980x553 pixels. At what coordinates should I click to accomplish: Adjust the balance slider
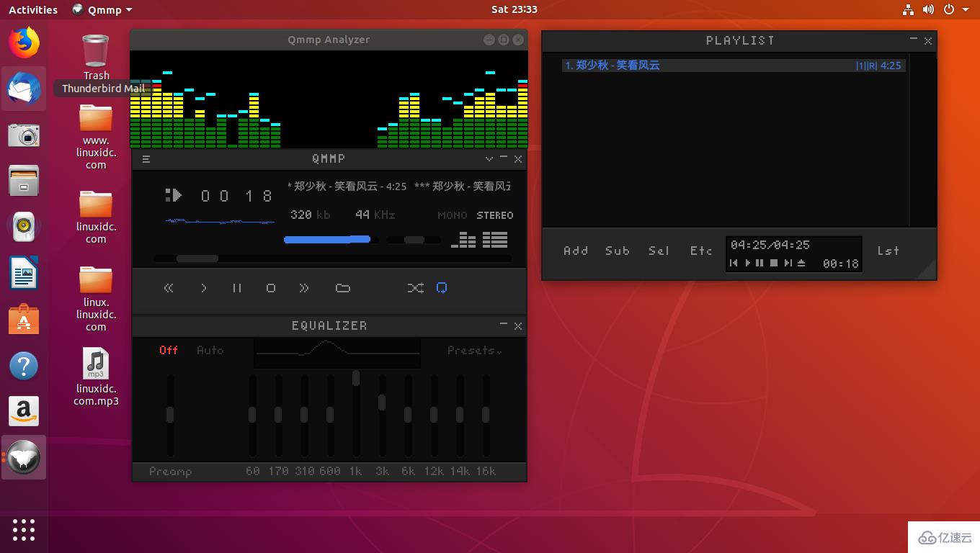click(414, 240)
